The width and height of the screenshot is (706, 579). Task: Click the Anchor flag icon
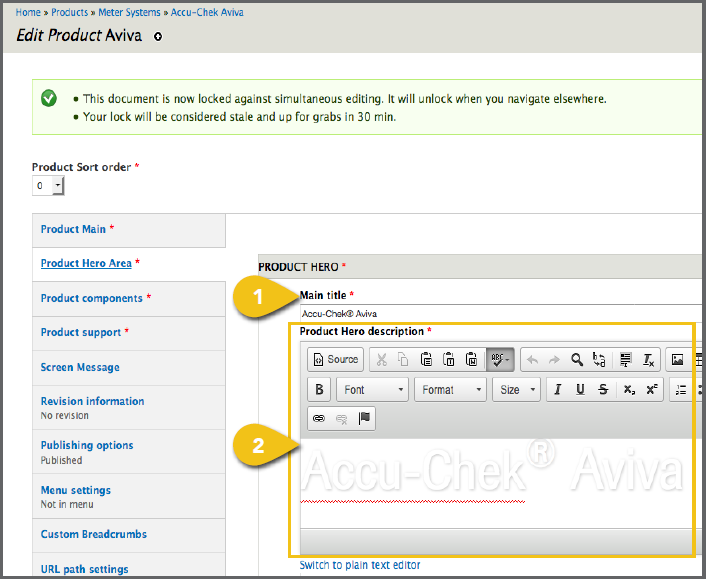pos(364,418)
